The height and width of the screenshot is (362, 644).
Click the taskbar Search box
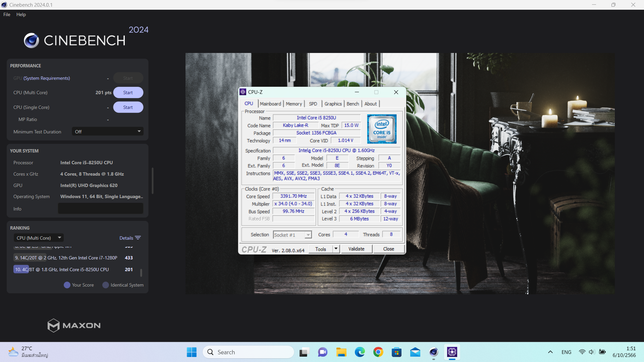coord(249,352)
